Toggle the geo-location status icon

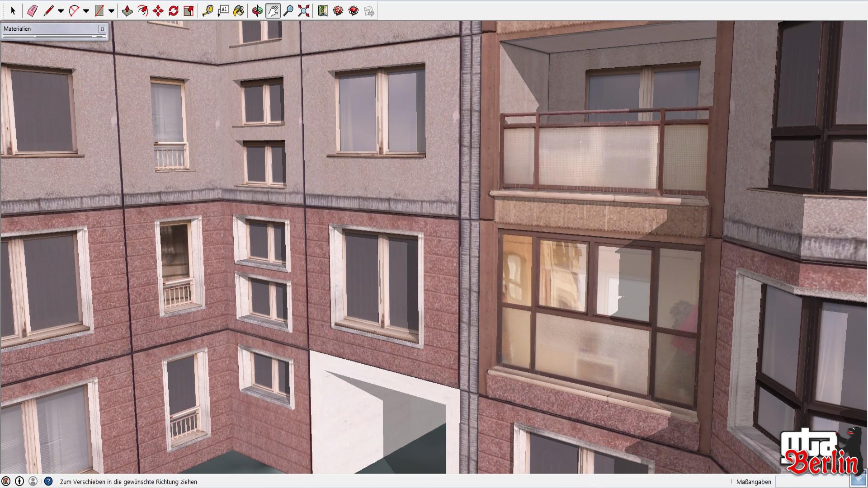(x=6, y=482)
